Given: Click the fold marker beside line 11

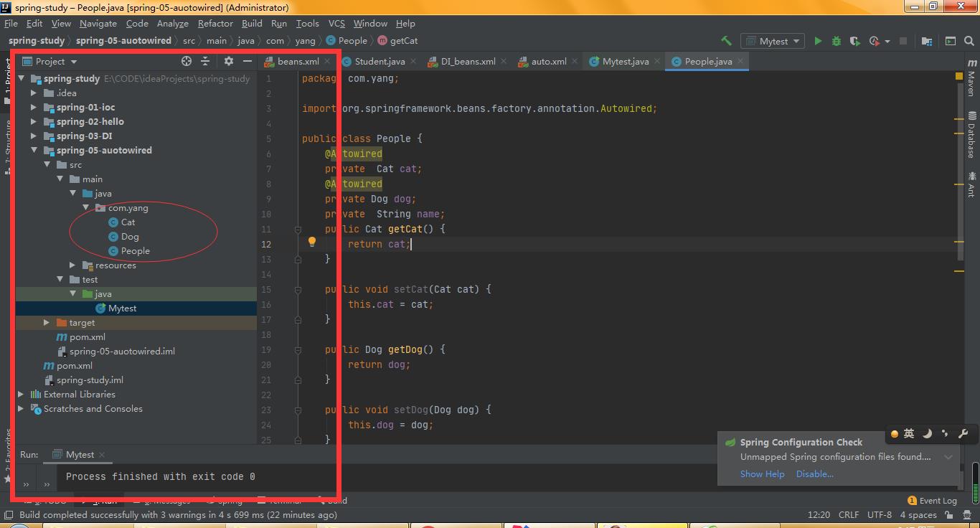Looking at the screenshot, I should 298,230.
